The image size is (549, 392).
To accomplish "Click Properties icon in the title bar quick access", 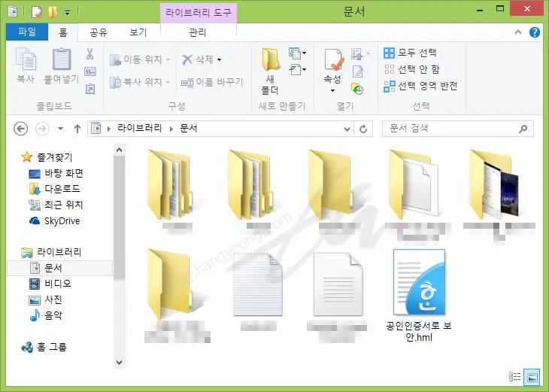I will [36, 12].
